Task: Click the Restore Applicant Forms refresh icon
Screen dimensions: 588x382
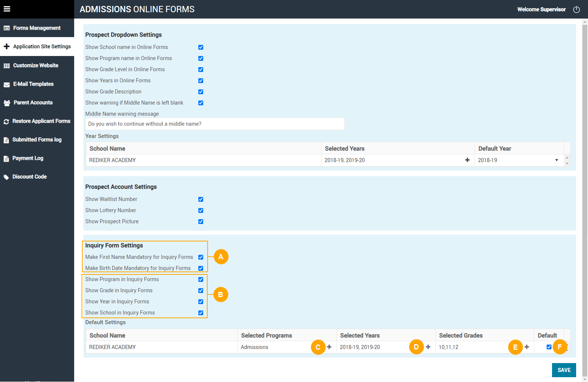Action: pyautogui.click(x=6, y=122)
